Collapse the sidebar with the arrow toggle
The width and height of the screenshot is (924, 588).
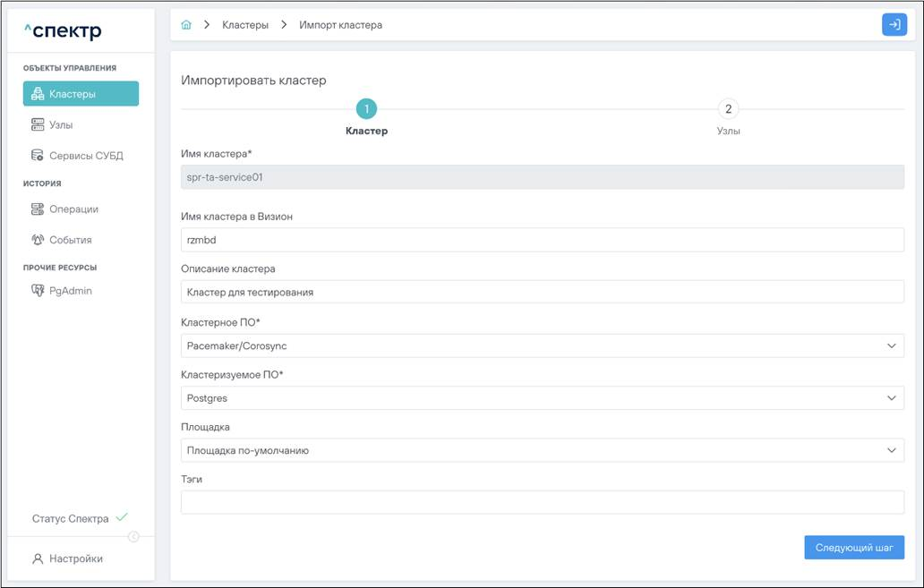click(x=133, y=537)
